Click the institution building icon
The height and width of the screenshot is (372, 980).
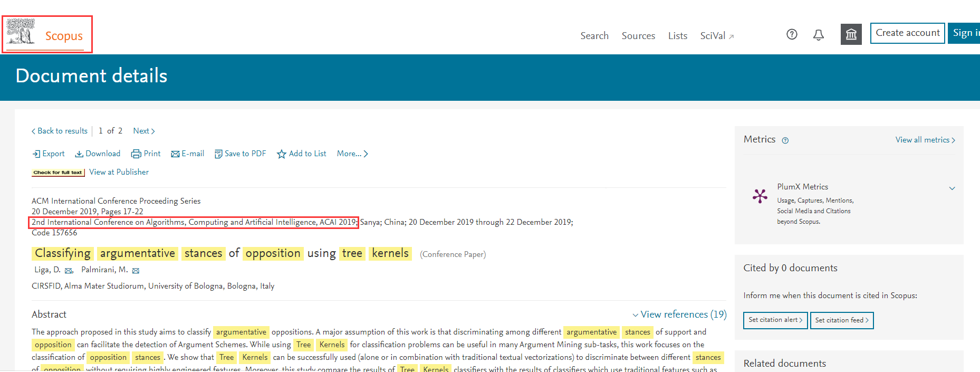[851, 35]
